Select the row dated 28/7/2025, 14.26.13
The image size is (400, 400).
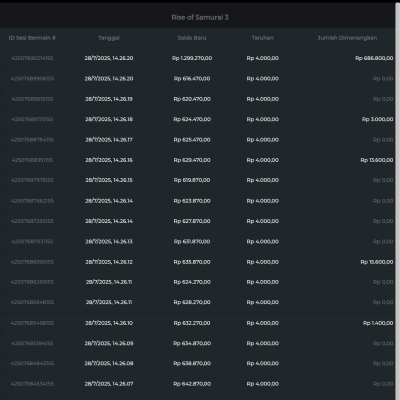(x=197, y=242)
